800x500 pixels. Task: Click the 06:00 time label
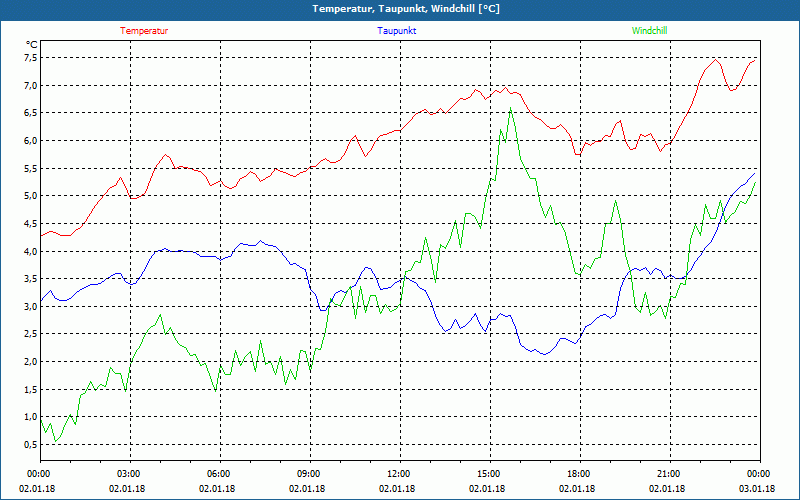(x=220, y=474)
